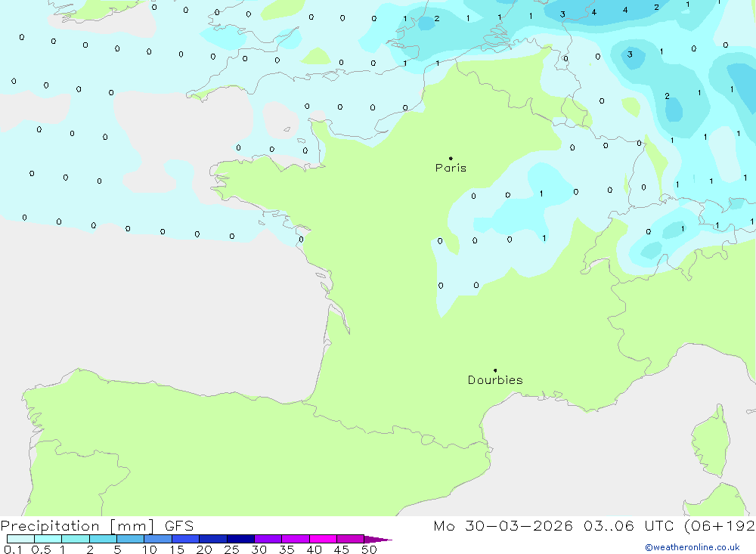Image resolution: width=756 pixels, height=554 pixels.
Task: Click the 03..06 UTC time text
Action: pos(628,526)
